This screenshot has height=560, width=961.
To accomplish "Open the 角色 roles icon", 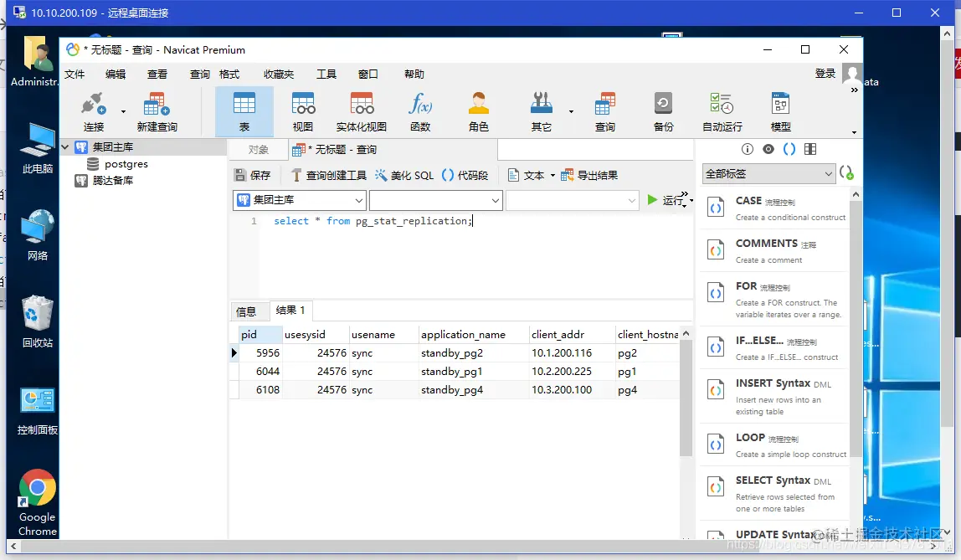I will coord(478,111).
